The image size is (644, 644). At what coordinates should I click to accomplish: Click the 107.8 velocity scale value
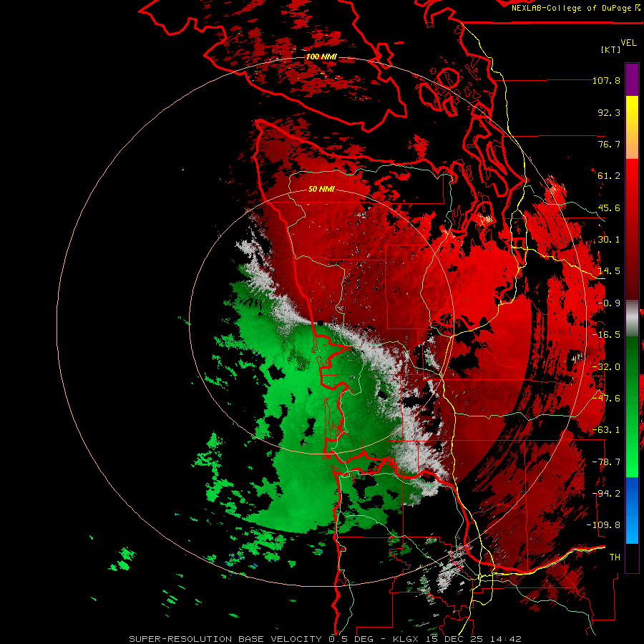click(x=606, y=80)
